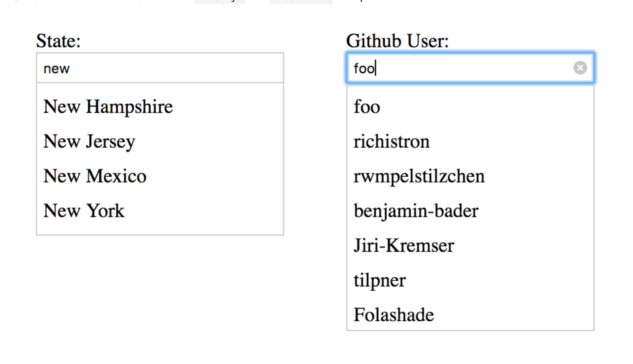
Task: Click blank middle area of Github User field
Action: 471,68
